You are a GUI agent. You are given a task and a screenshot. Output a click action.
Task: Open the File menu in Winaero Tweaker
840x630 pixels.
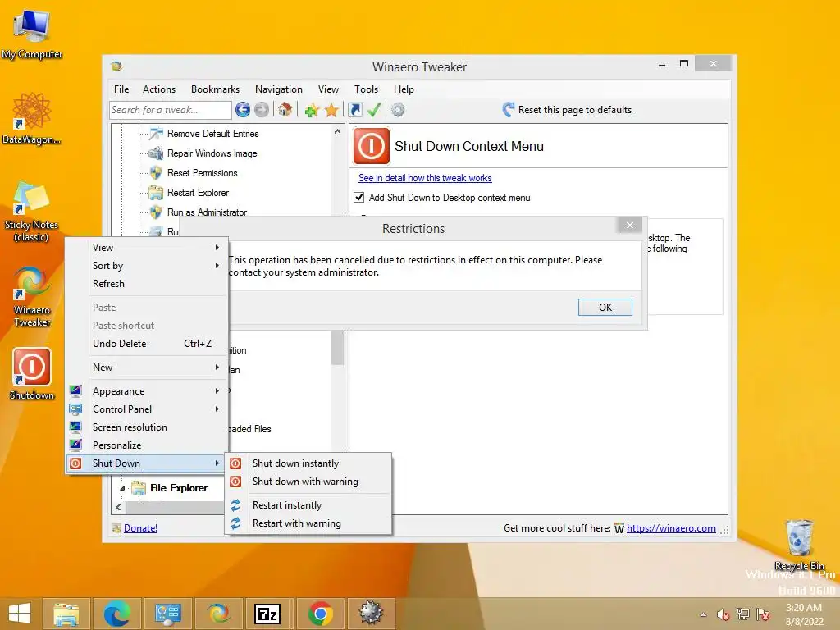click(x=121, y=89)
